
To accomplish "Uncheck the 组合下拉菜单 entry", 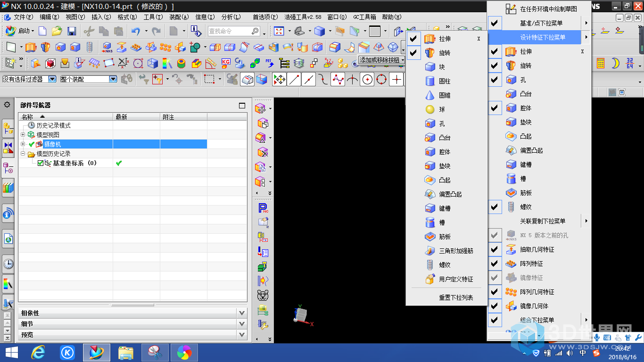I will [494, 320].
